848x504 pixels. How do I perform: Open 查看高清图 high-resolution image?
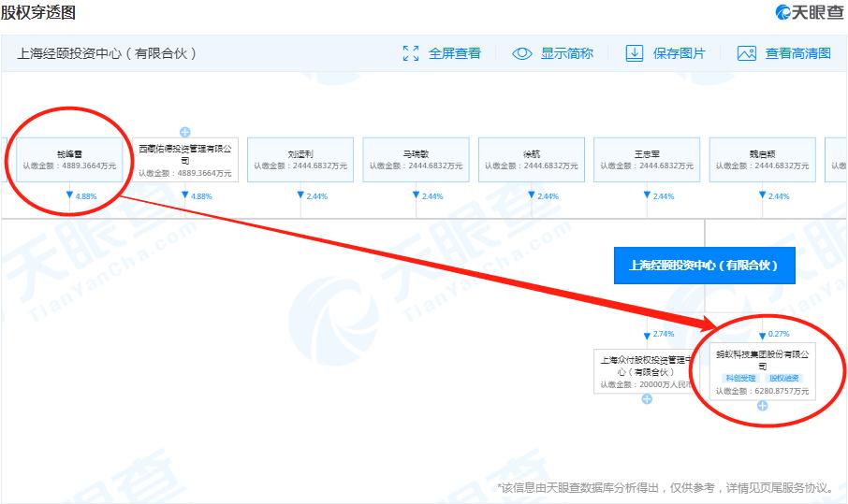pyautogui.click(x=798, y=53)
